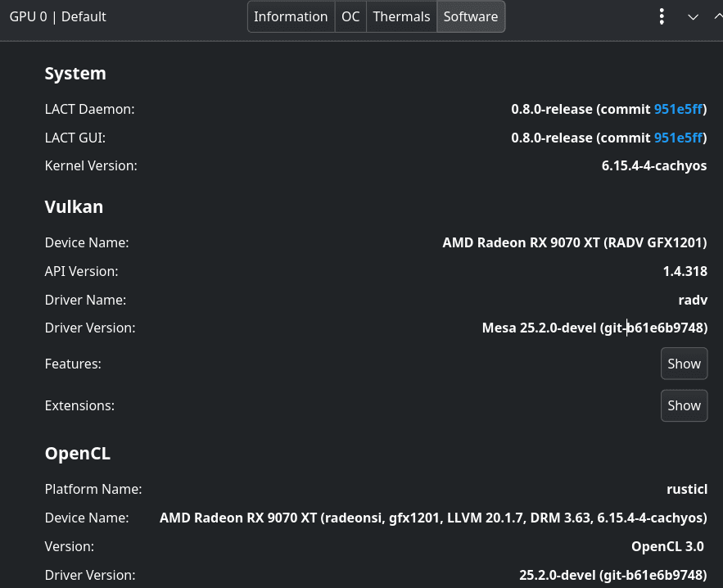The height and width of the screenshot is (588, 723).
Task: Show the Vulkan Extensions list
Action: tap(685, 406)
